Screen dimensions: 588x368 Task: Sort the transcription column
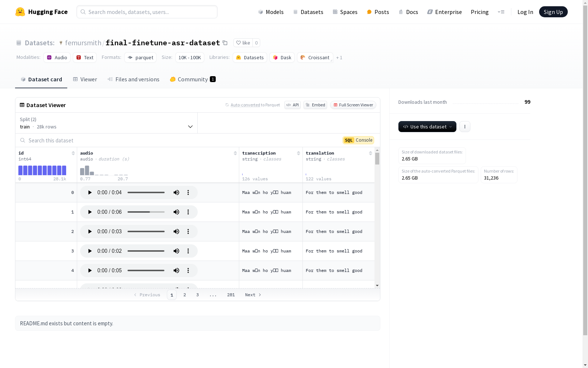[298, 153]
